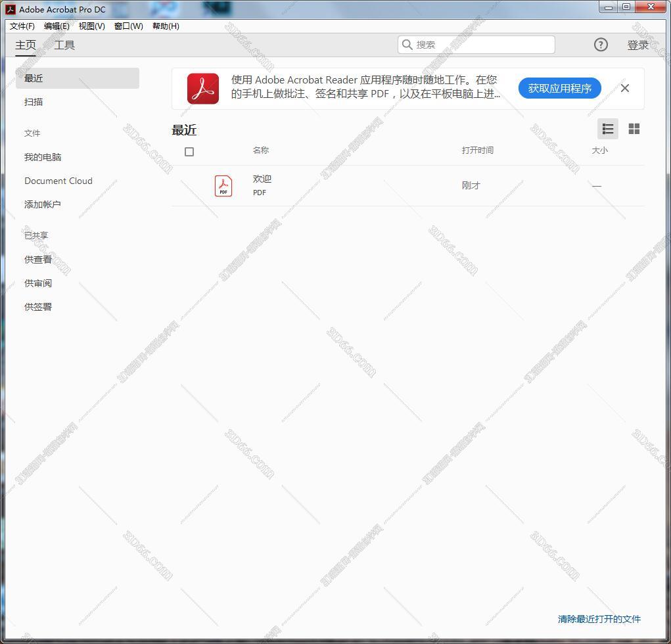Click the help question mark icon
Screen dimensions: 671x644
pyautogui.click(x=601, y=45)
